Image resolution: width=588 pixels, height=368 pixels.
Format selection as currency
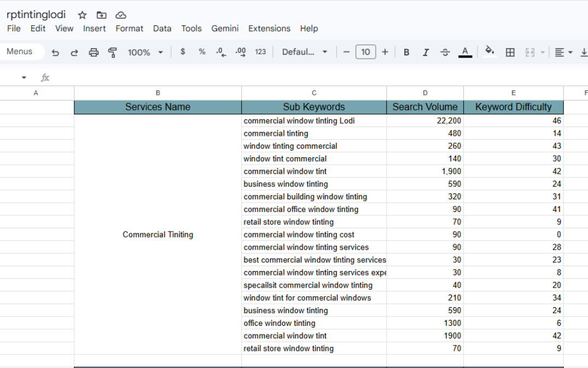[x=183, y=51]
